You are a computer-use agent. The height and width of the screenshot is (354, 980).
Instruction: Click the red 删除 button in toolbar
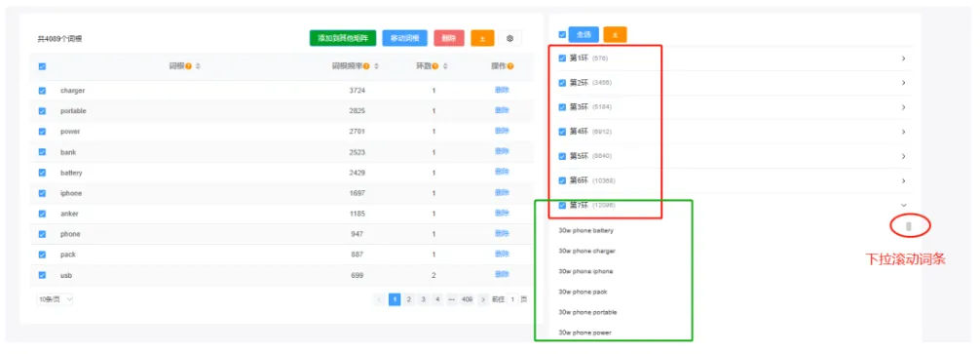(449, 38)
